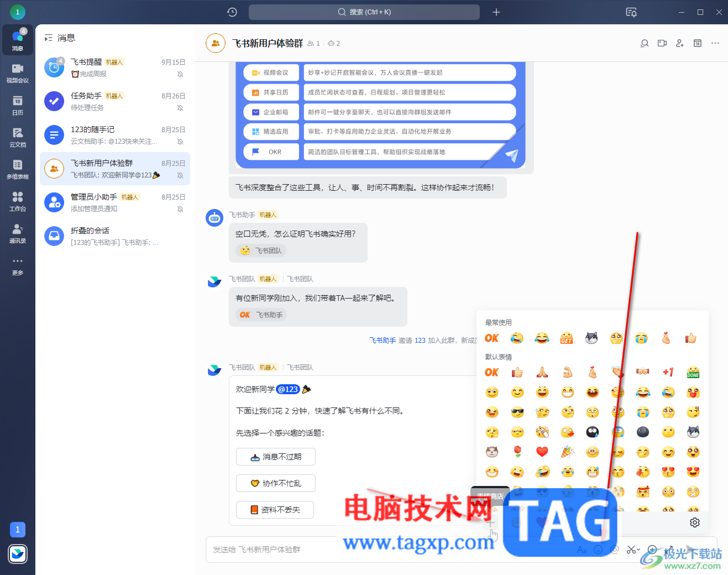
Task: Choose the husky emoji in most-used row
Action: coord(591,338)
